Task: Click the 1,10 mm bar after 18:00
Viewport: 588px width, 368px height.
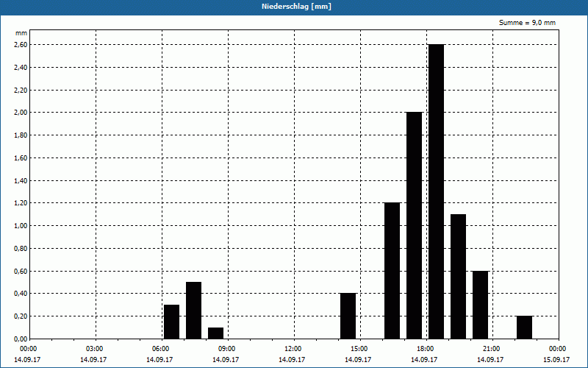Action: click(458, 277)
